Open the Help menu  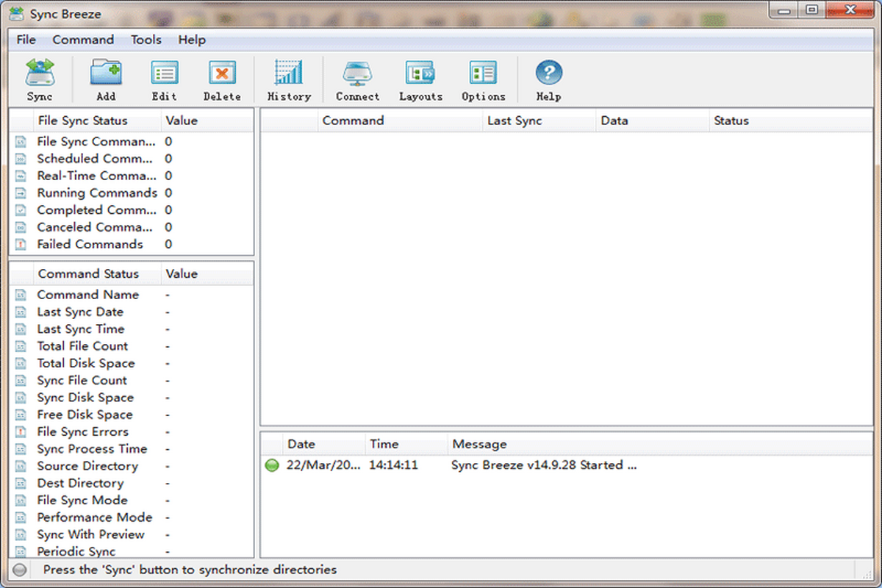click(192, 40)
